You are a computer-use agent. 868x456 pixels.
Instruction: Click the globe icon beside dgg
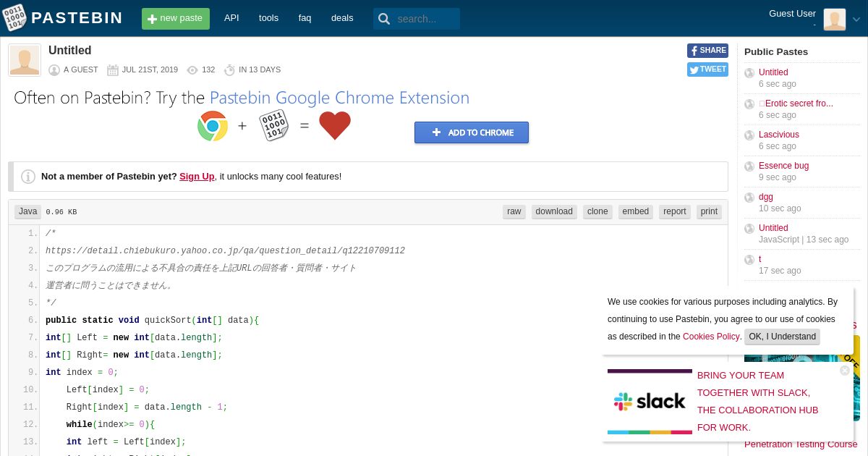(x=749, y=198)
